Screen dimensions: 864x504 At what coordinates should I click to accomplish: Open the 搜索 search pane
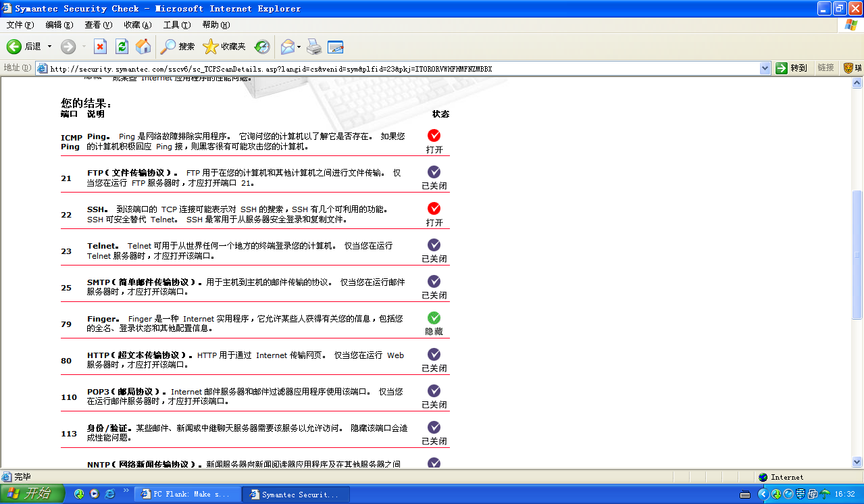[x=178, y=47]
